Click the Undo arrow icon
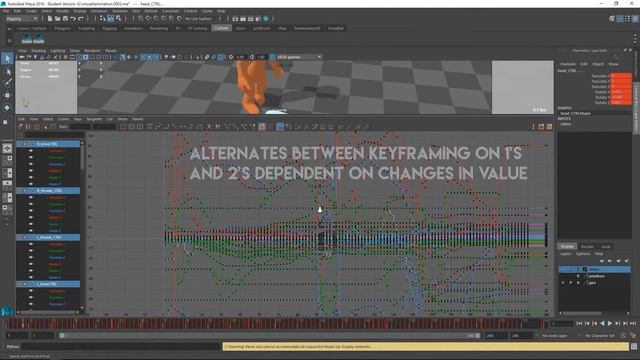640x360 pixels. (x=73, y=18)
